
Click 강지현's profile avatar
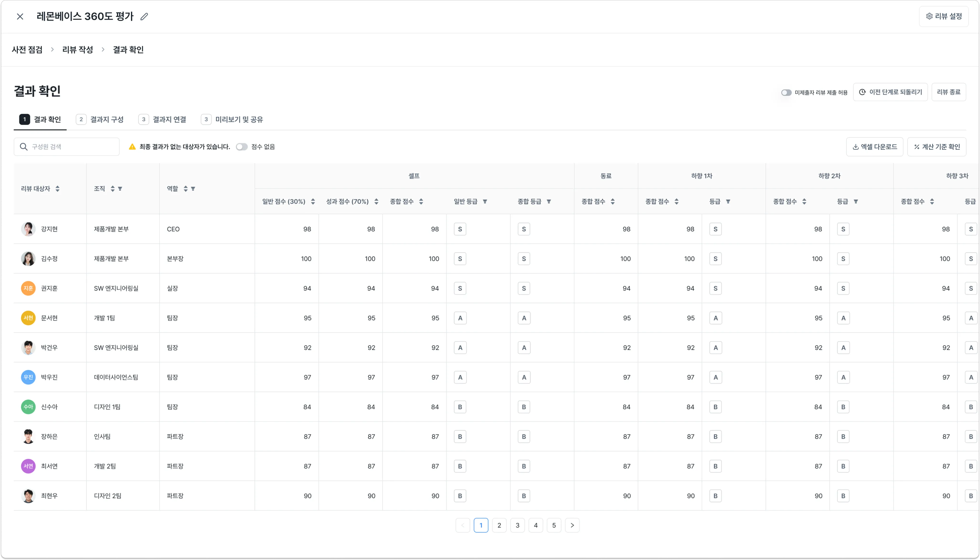28,229
